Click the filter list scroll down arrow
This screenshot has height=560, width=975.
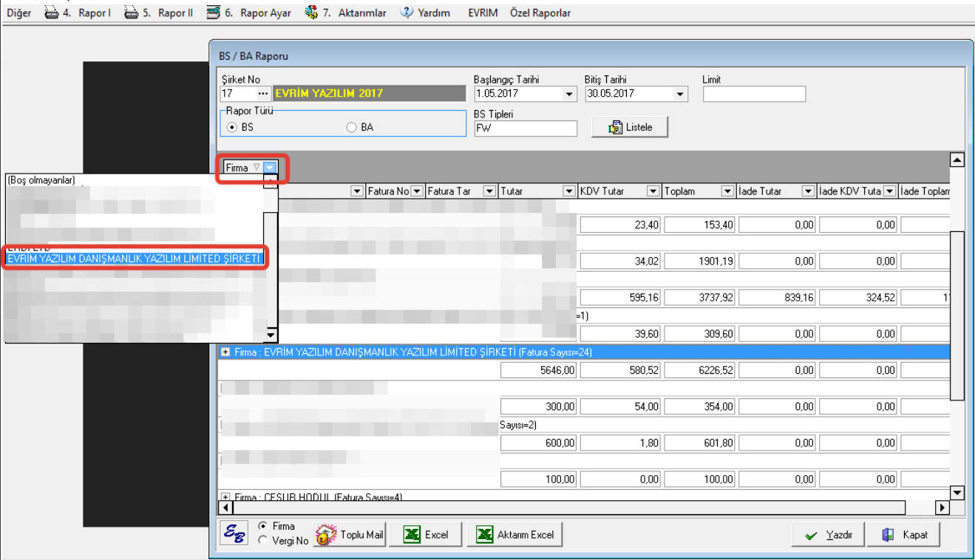point(271,334)
